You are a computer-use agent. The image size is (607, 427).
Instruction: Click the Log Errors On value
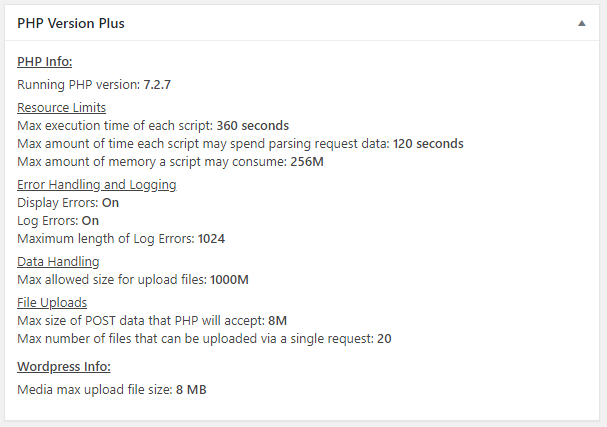[x=90, y=221]
